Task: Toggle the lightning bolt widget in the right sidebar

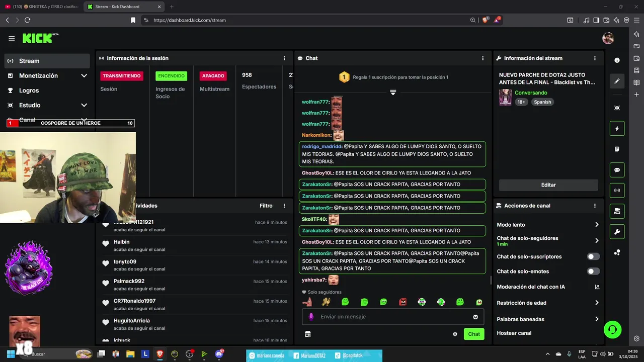Action: pyautogui.click(x=617, y=129)
